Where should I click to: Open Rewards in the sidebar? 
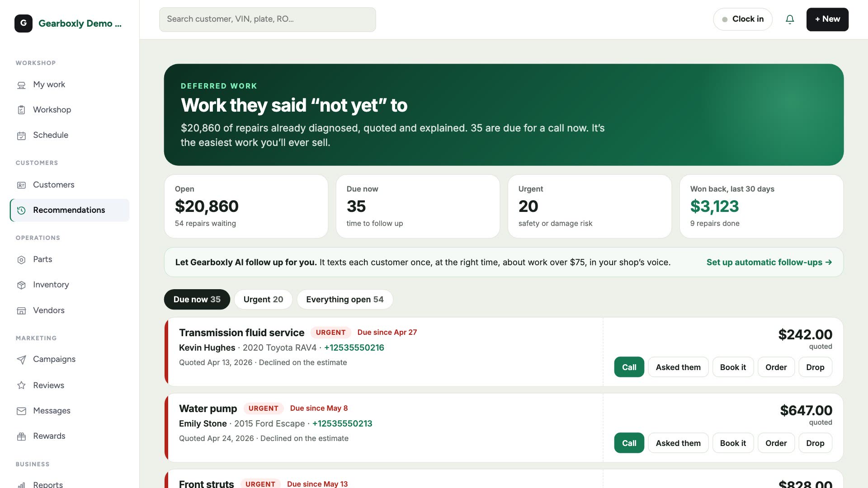point(70,436)
